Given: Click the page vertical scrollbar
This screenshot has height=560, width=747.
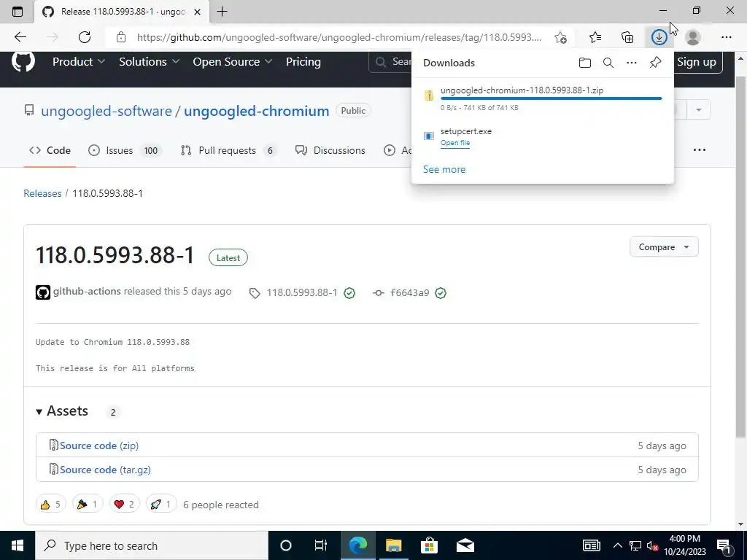Looking at the screenshot, I should (740, 257).
